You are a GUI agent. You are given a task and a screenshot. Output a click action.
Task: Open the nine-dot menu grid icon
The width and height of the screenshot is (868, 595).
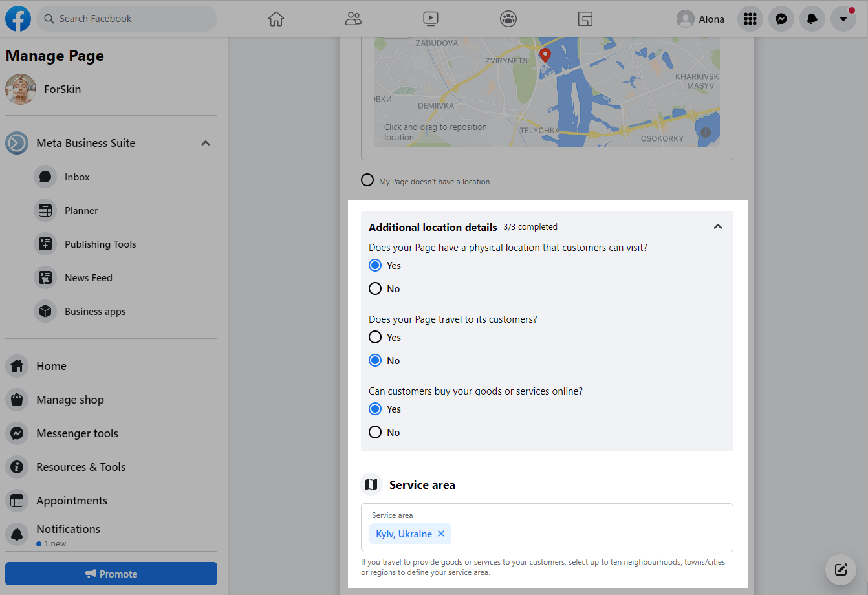[750, 19]
